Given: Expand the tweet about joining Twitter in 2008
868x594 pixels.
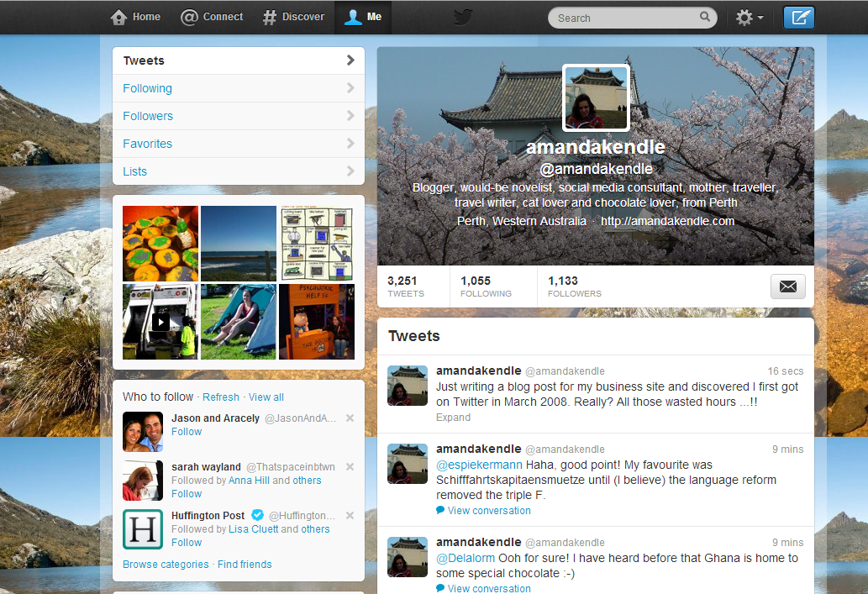Looking at the screenshot, I should pyautogui.click(x=452, y=417).
